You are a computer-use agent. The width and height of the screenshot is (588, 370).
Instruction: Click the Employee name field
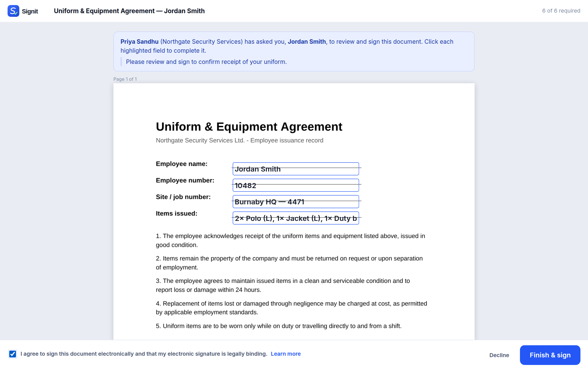tap(296, 169)
